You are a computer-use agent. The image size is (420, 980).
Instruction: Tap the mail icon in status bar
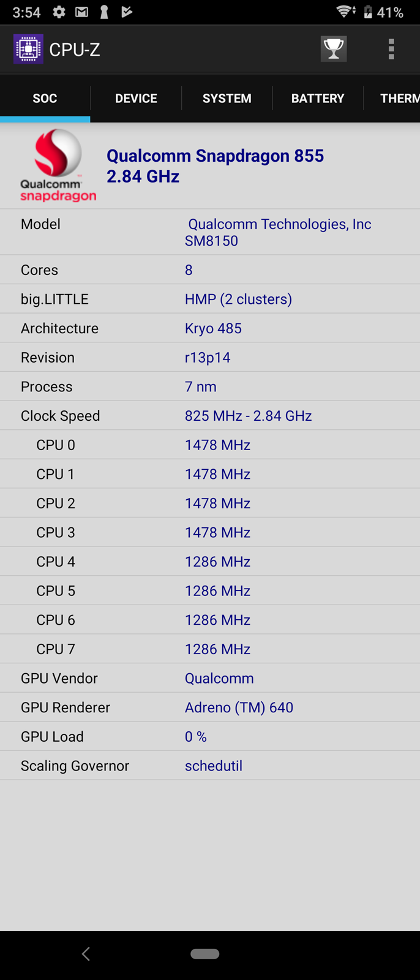tap(81, 12)
